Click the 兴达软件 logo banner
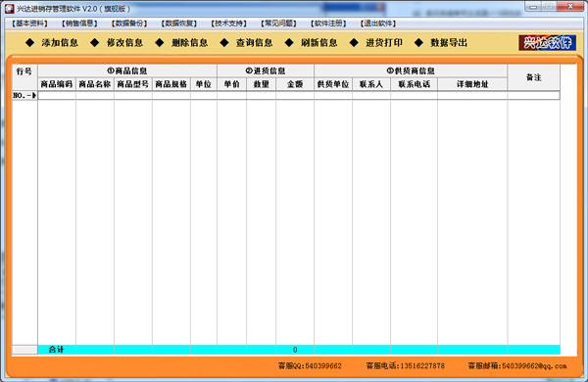The image size is (588, 382). click(547, 43)
